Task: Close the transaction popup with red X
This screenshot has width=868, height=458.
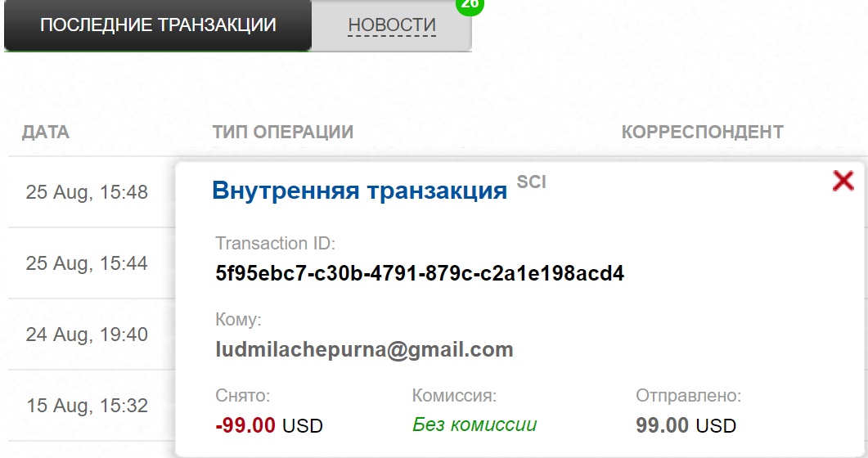Action: click(x=843, y=181)
